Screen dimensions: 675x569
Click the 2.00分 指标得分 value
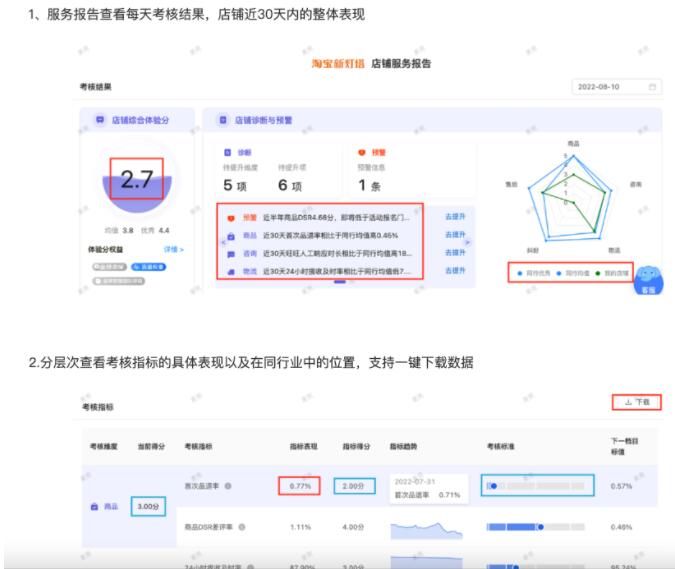353,486
